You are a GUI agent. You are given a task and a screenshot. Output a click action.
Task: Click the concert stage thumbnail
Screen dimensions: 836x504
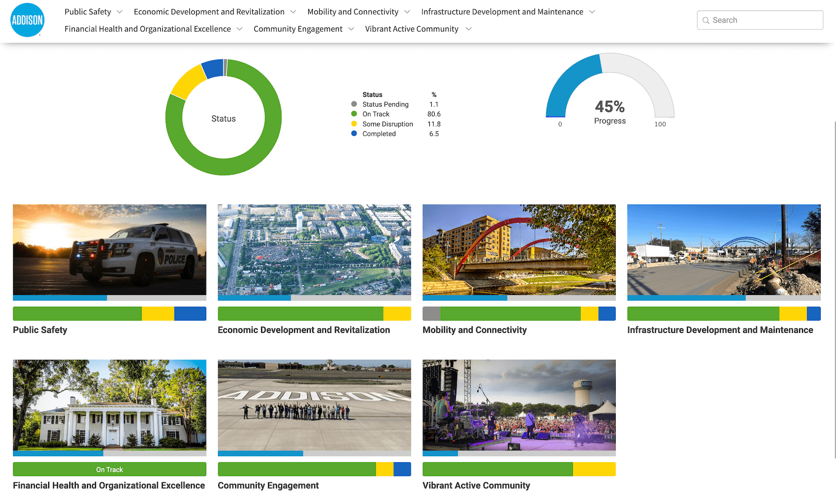pos(519,405)
